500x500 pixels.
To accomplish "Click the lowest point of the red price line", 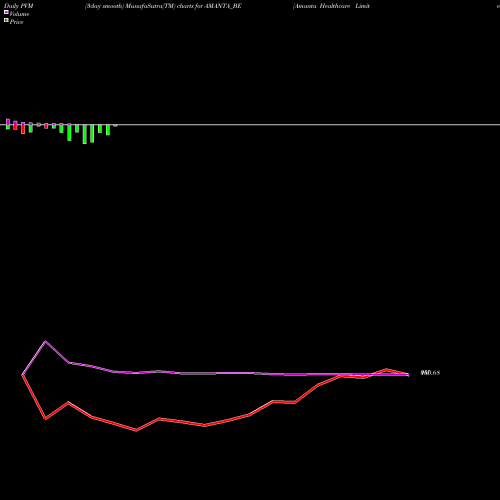I will pyautogui.click(x=136, y=430).
